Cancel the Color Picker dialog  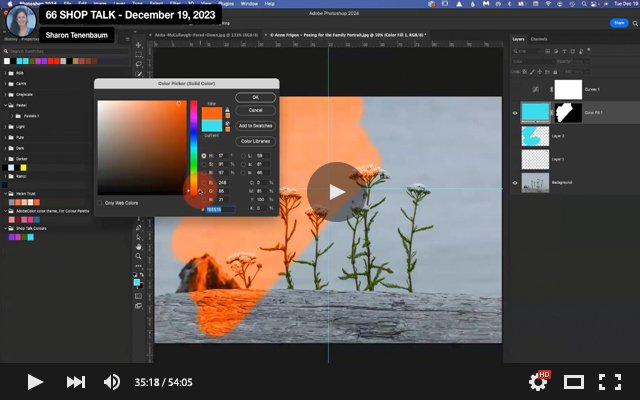click(256, 110)
